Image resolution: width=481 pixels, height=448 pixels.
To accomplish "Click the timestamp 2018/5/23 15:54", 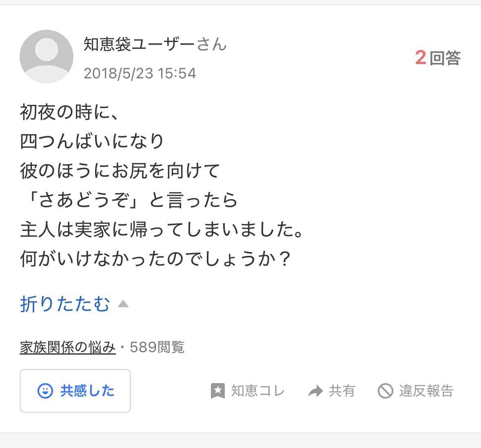I will coord(140,73).
